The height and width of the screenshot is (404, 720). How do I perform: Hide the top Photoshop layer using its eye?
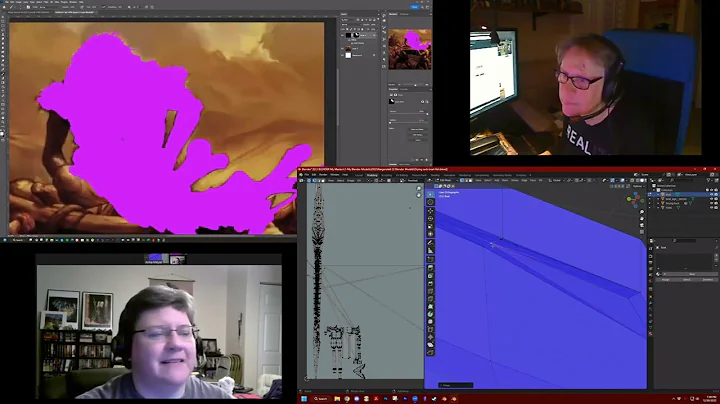(x=342, y=35)
